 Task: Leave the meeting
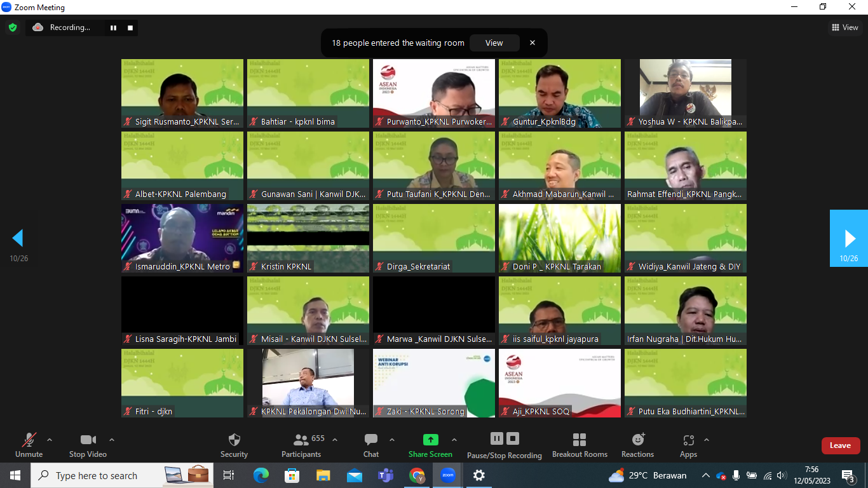point(840,445)
